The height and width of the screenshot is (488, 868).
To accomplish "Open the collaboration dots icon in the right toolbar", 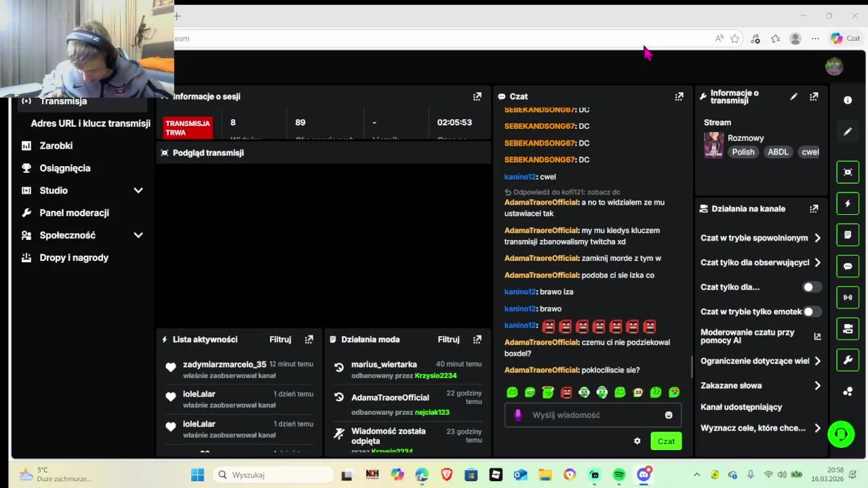I will pos(848,391).
